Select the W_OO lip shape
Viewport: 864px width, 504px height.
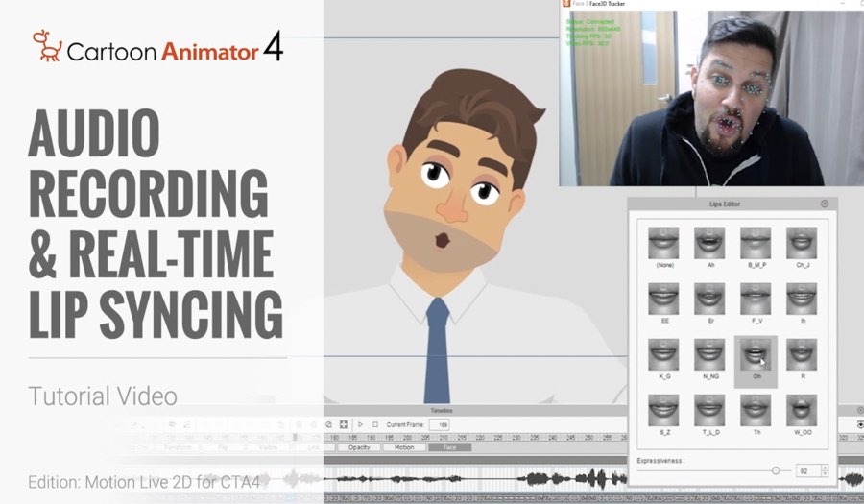click(x=802, y=411)
